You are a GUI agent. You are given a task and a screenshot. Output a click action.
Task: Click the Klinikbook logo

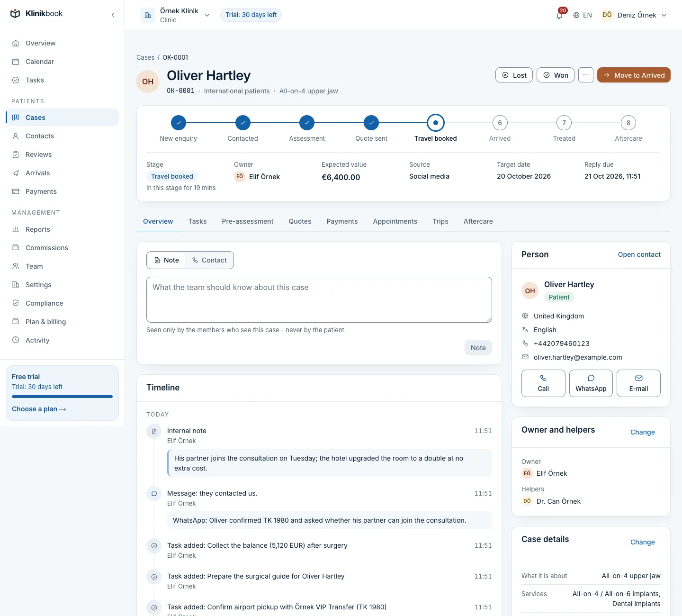coord(36,14)
